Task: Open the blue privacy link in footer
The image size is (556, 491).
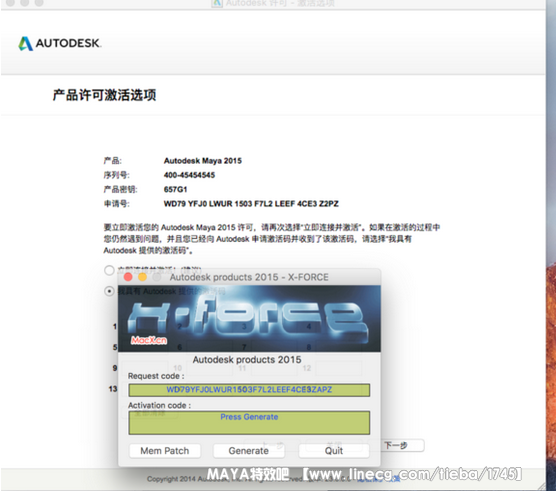Action: 379,479
